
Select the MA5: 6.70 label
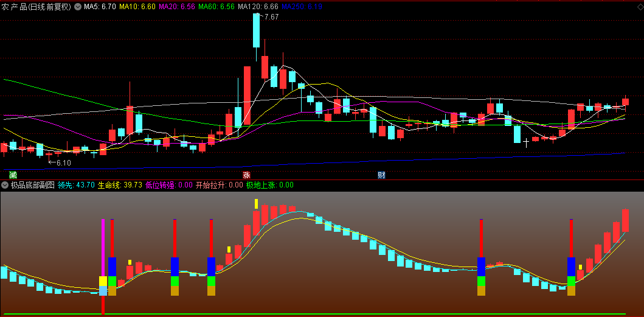tap(99, 7)
